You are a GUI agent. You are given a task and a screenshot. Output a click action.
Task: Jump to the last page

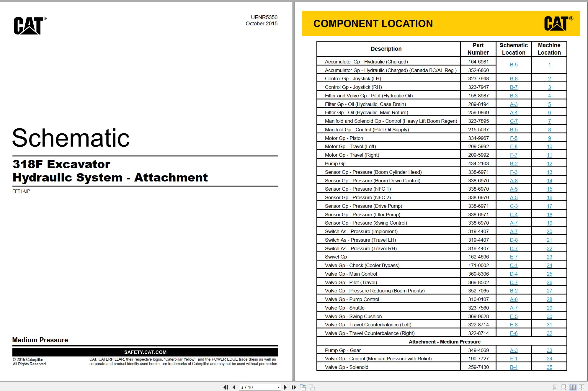click(x=294, y=387)
